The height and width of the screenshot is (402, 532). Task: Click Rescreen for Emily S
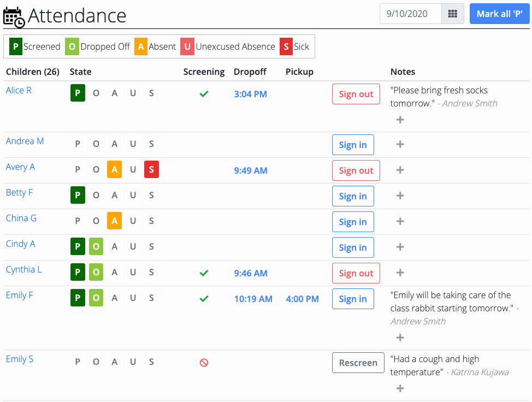(358, 363)
